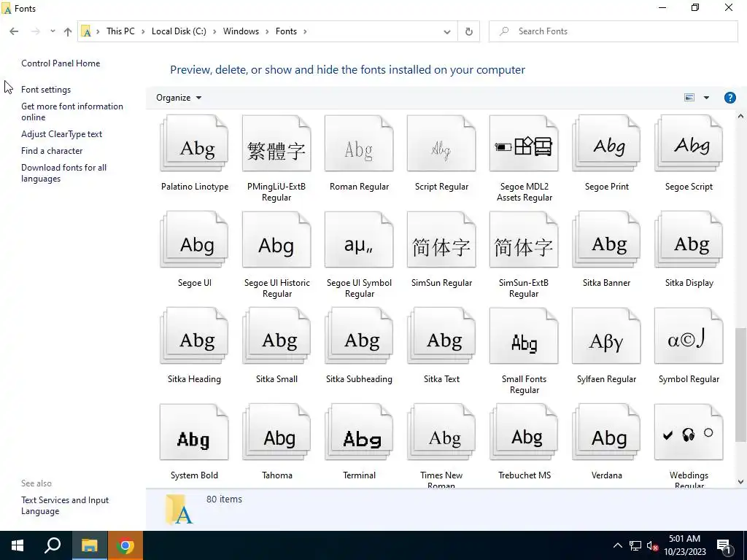Screen dimensions: 747x560
Task: Open the notification center icon
Action: click(724, 545)
